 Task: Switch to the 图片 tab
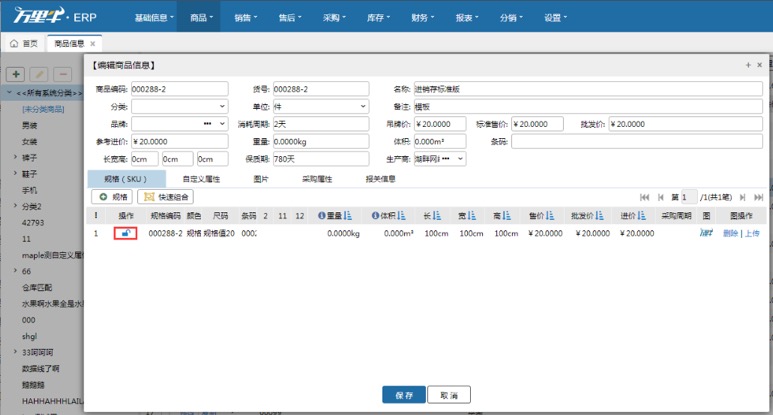[261, 179]
